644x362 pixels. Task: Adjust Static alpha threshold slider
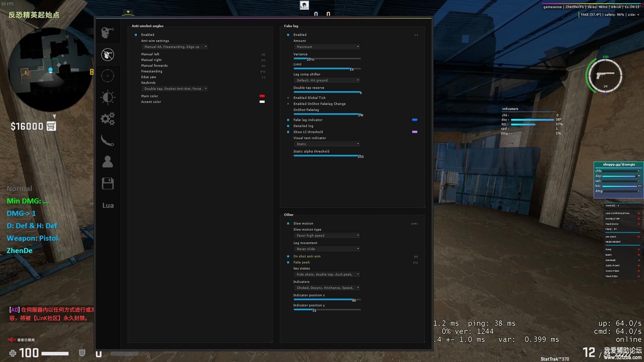[x=327, y=156]
